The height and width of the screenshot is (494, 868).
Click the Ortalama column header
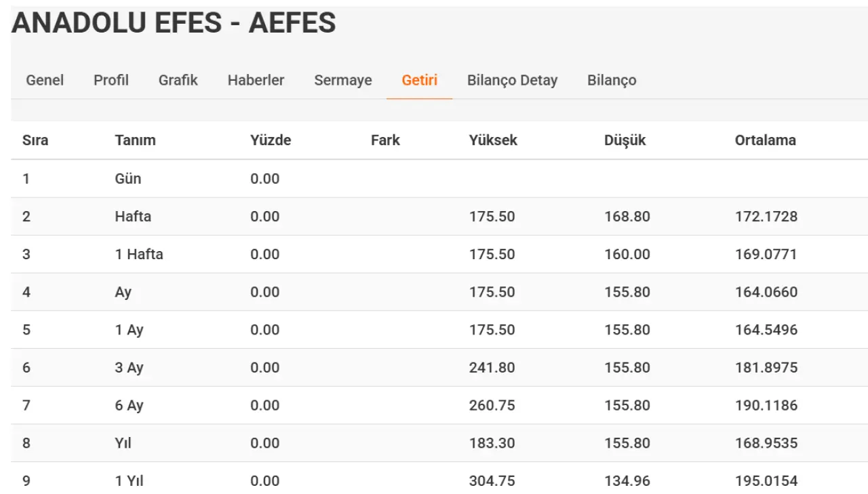click(x=766, y=140)
